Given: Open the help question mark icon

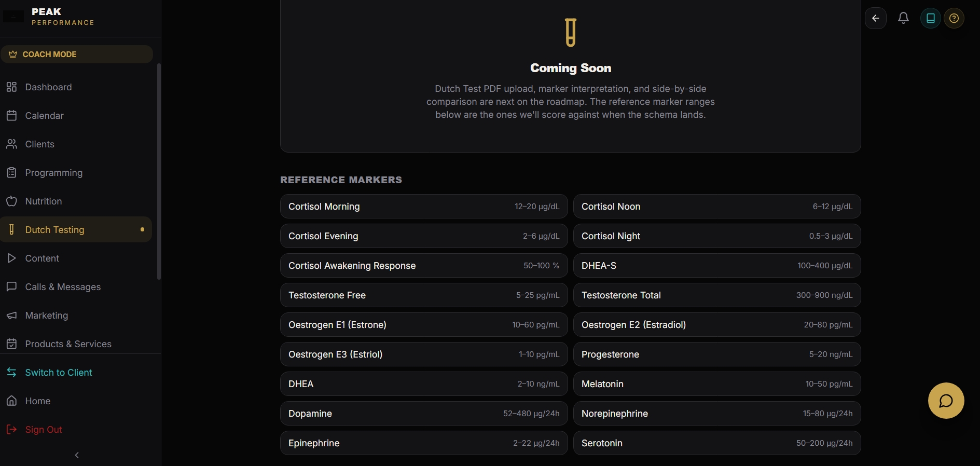Looking at the screenshot, I should [x=954, y=18].
